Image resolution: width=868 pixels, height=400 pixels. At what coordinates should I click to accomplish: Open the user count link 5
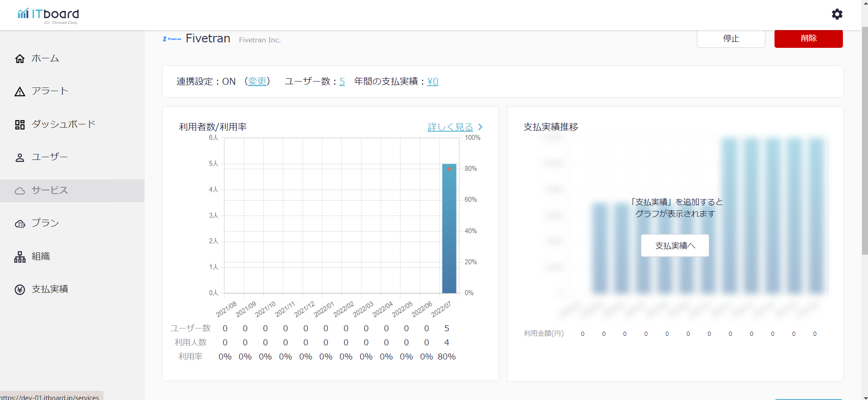pos(342,82)
